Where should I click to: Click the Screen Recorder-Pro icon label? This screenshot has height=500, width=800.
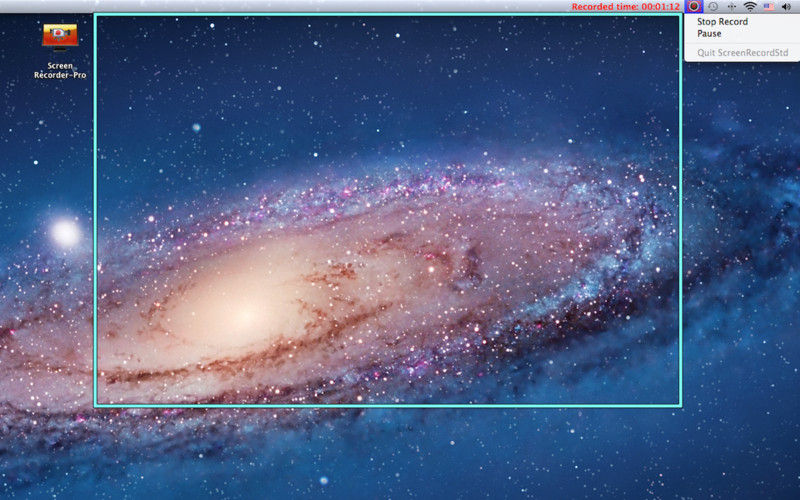click(60, 70)
